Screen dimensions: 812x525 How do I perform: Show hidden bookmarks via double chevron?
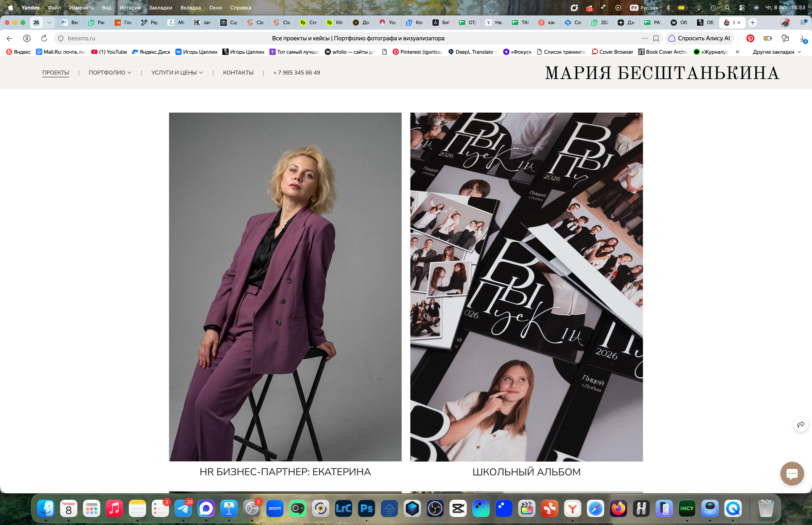pyautogui.click(x=737, y=52)
